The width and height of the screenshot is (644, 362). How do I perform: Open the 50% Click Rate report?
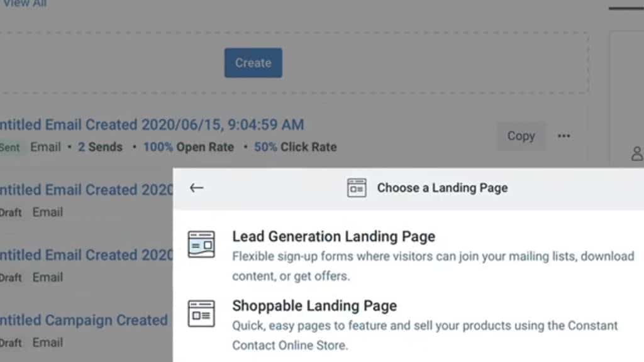point(296,147)
